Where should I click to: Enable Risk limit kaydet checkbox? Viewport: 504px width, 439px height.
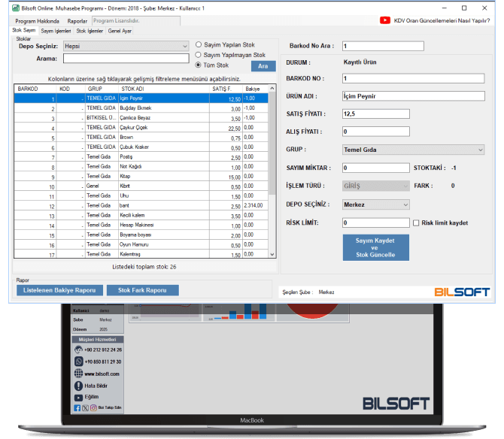pyautogui.click(x=416, y=223)
